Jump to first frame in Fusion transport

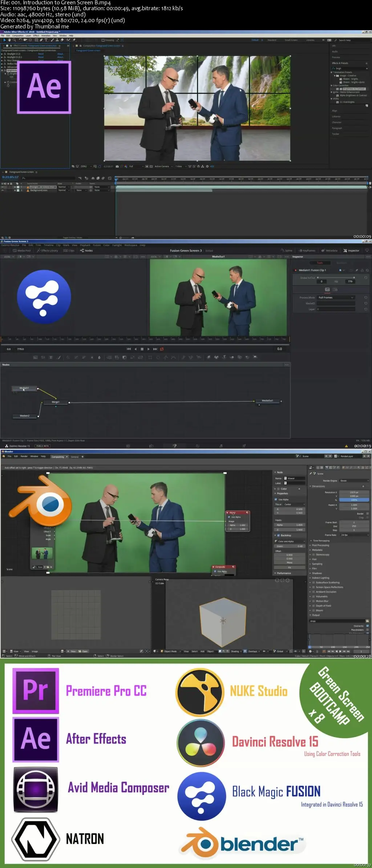[129, 349]
